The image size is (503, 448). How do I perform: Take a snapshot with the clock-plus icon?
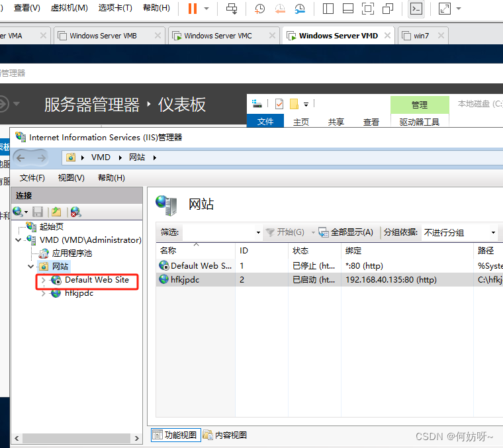pyautogui.click(x=259, y=9)
